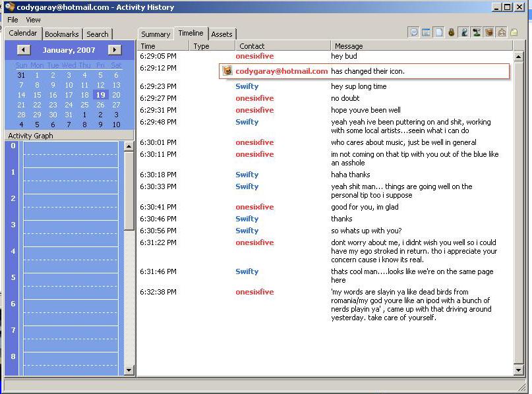
Task: Click timeline scrollbar up arrow
Action: (518, 57)
